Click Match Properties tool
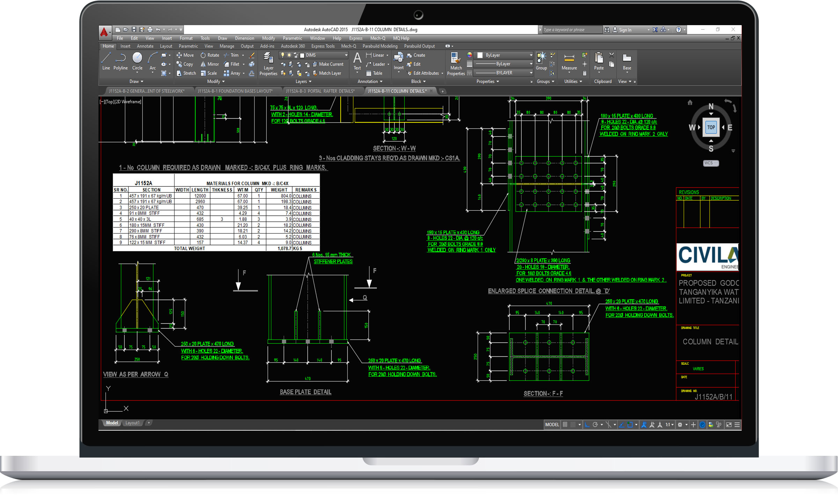838x504 pixels. 456,64
